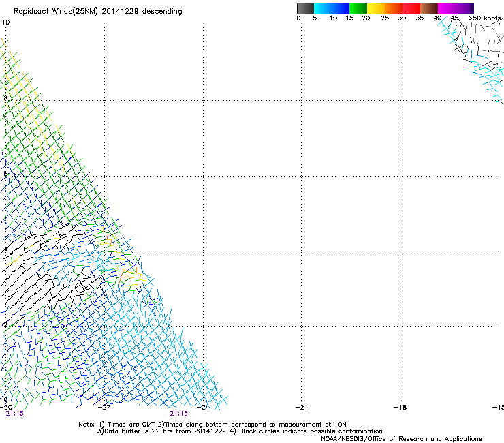Click the latitude label '8'

coord(5,98)
